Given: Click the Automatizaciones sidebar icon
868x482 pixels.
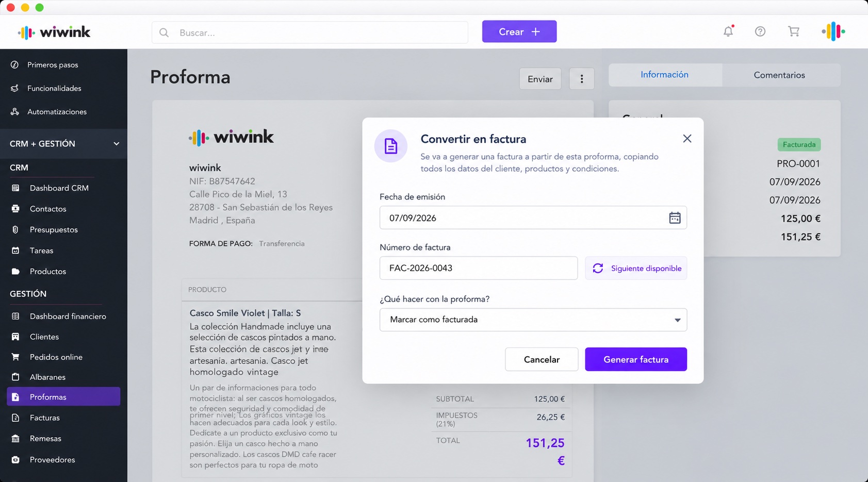Looking at the screenshot, I should tap(15, 111).
